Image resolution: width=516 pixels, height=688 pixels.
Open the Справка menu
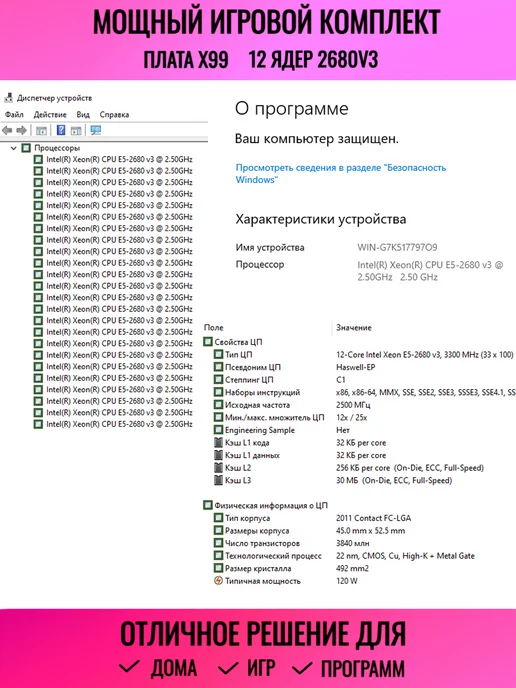114,115
